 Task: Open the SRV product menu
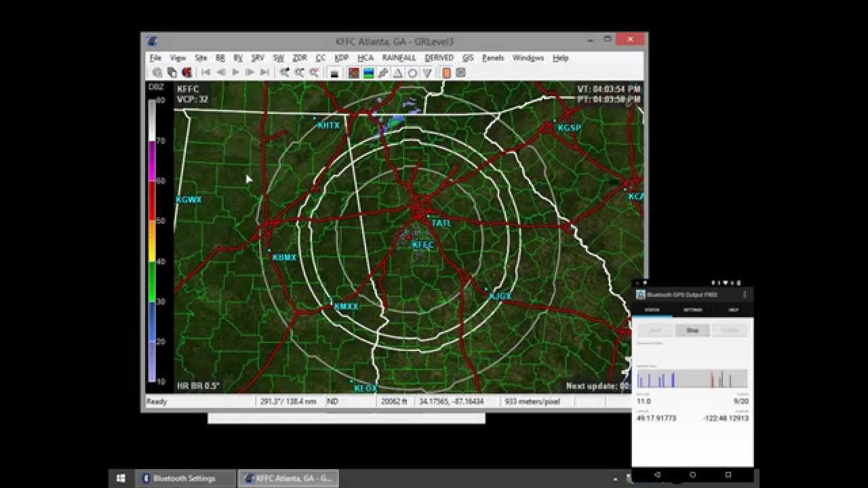[x=258, y=58]
